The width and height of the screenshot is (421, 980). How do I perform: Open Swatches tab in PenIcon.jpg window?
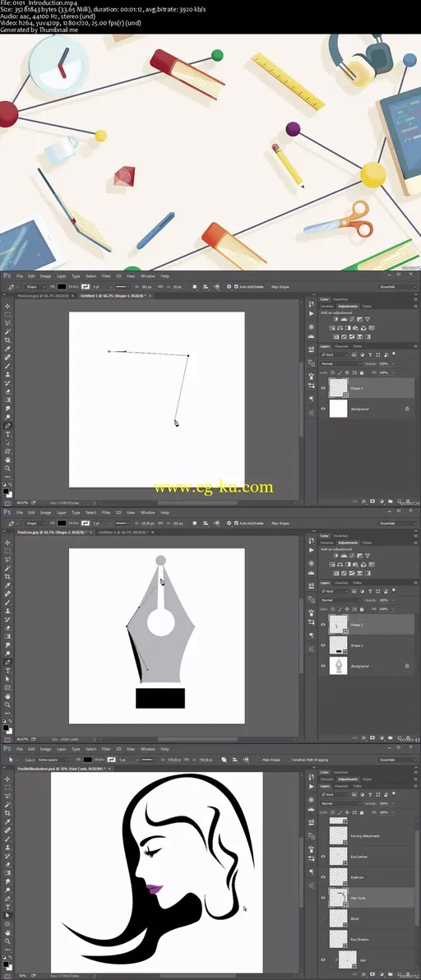(340, 536)
